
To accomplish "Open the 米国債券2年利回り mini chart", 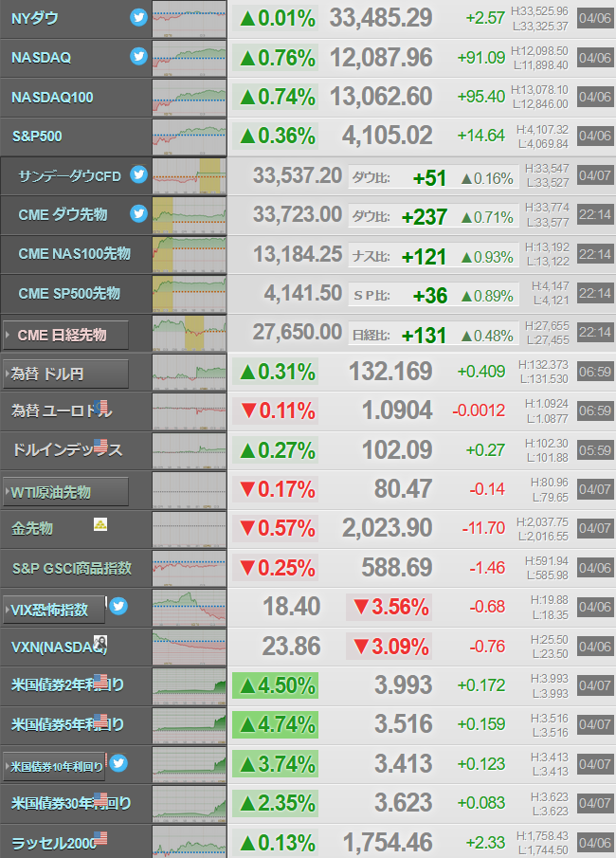I will coord(190,686).
